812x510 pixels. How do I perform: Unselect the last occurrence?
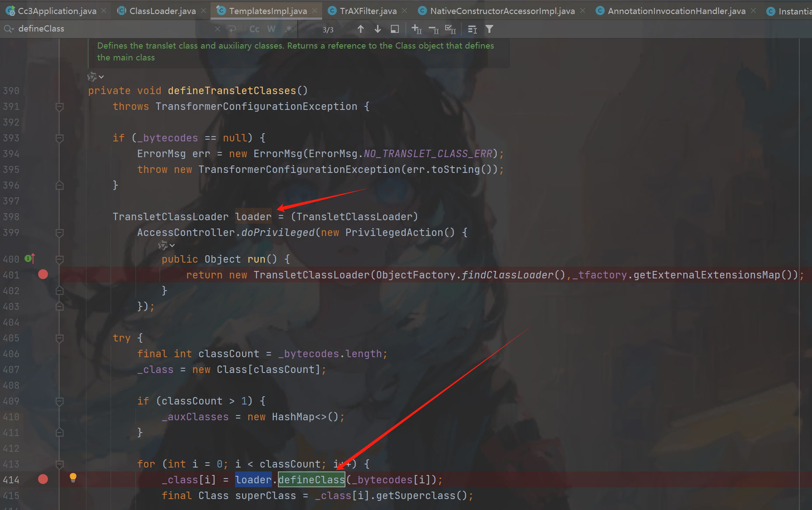click(434, 29)
